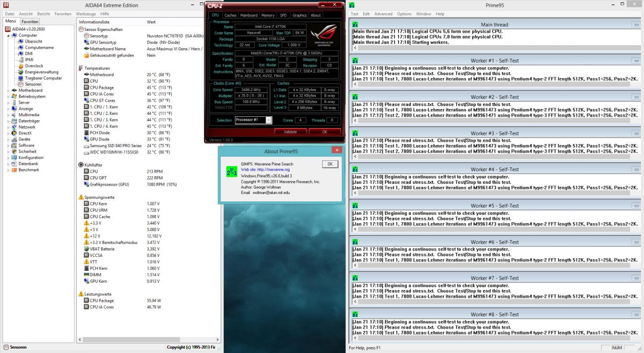
Task: Click the Sicherheit shield icon in tree
Action: click(x=14, y=152)
